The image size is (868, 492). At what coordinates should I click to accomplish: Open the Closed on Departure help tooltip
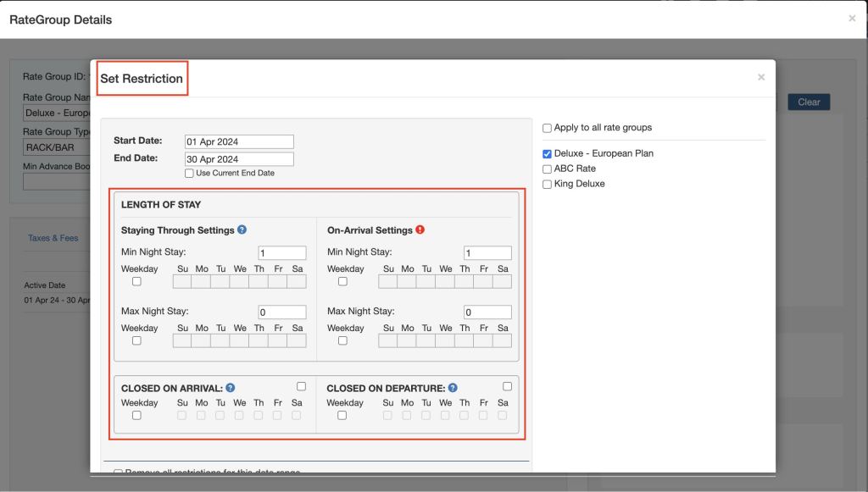[453, 386]
